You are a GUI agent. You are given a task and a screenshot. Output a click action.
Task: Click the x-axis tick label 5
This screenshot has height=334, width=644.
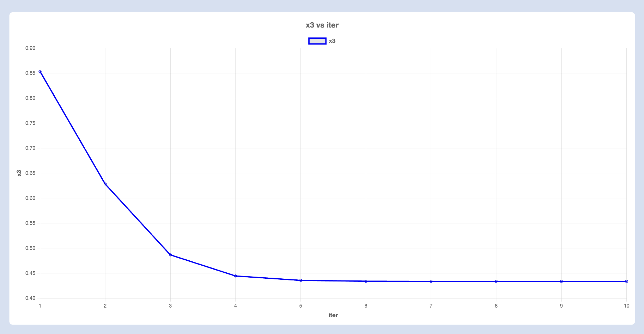click(301, 306)
